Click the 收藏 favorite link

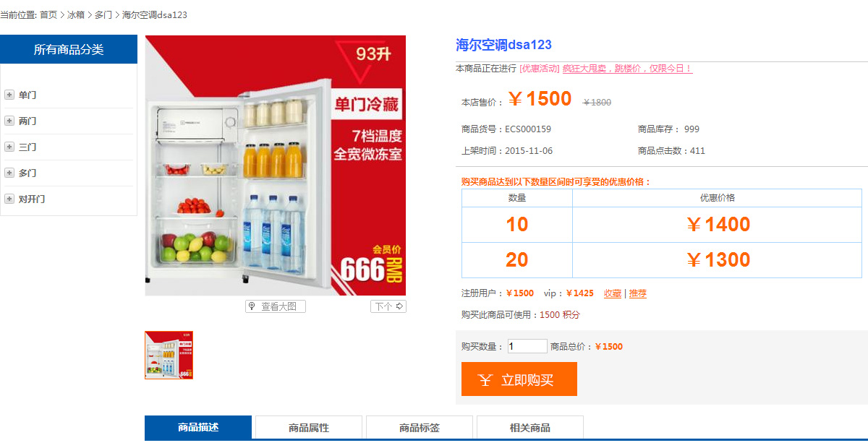click(x=613, y=293)
